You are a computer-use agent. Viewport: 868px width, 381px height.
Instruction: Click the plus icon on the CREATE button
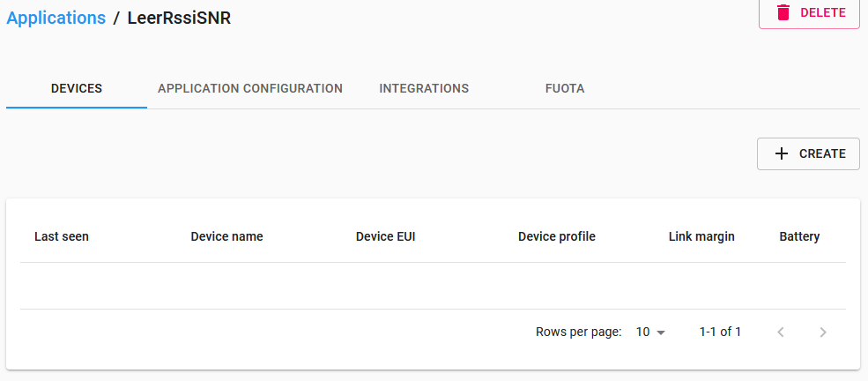tap(782, 153)
